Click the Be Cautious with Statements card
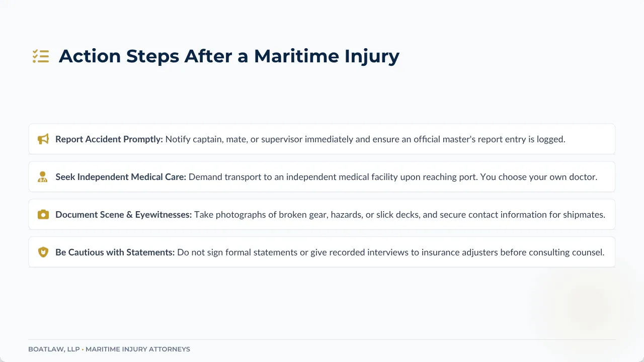The image size is (644, 362). [x=322, y=252]
